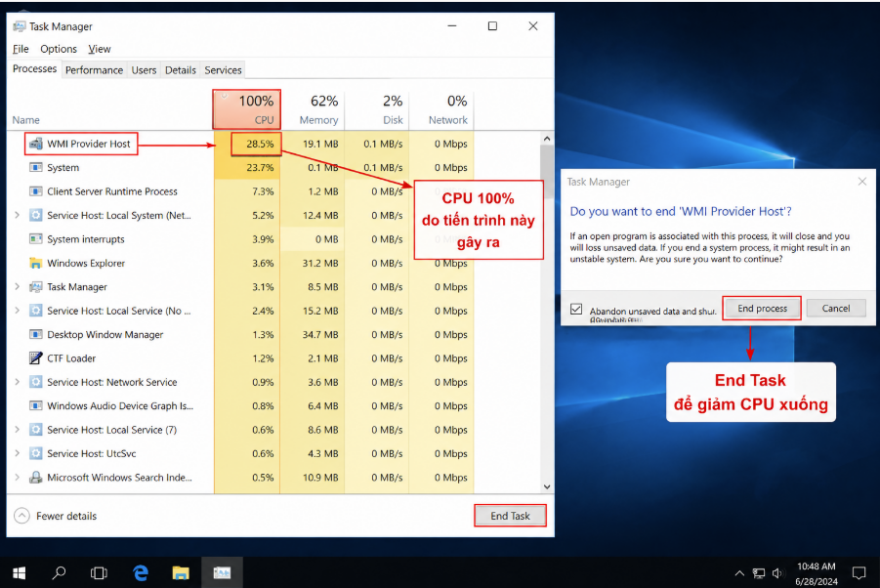Open the View menu
The height and width of the screenshot is (588, 880).
[x=100, y=49]
